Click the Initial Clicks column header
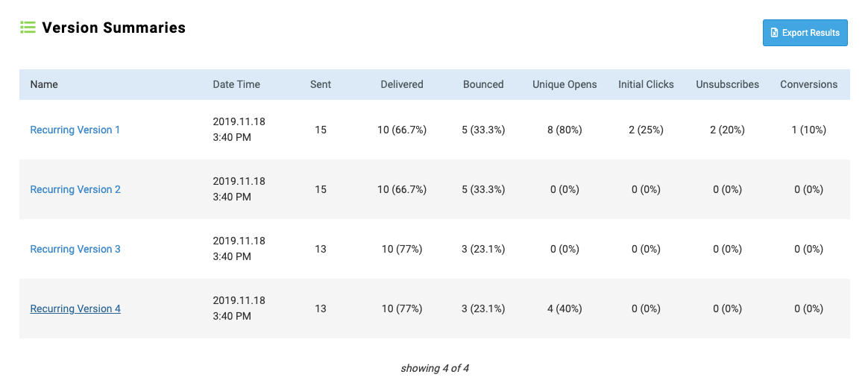 point(646,84)
